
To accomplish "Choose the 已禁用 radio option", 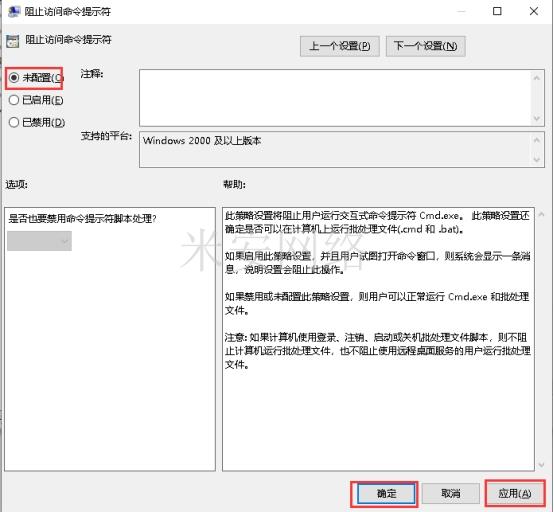I will tap(13, 122).
